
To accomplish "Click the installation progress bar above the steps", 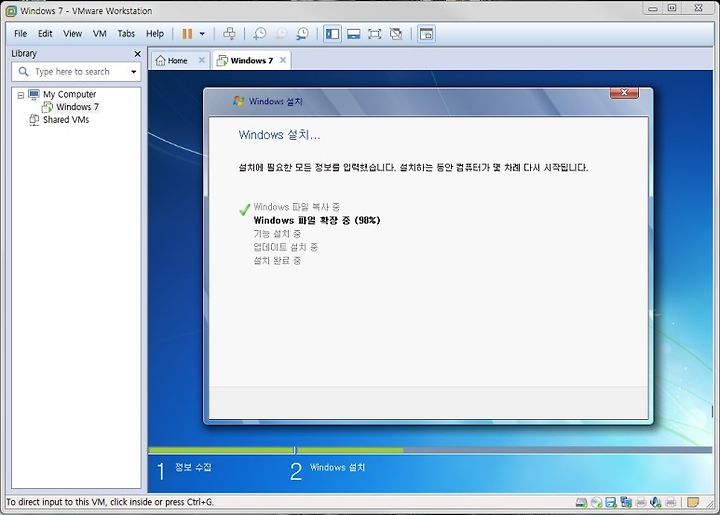I will (430, 450).
